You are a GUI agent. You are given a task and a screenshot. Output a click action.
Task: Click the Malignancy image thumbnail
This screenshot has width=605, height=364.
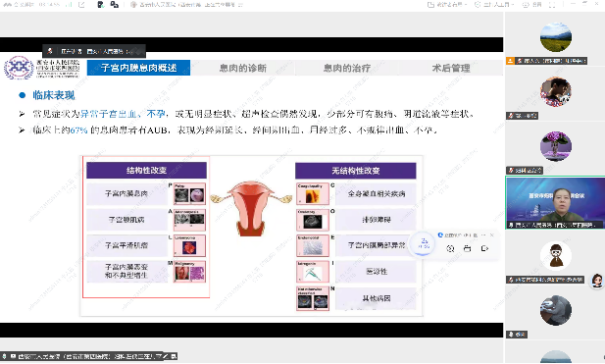[189, 272]
